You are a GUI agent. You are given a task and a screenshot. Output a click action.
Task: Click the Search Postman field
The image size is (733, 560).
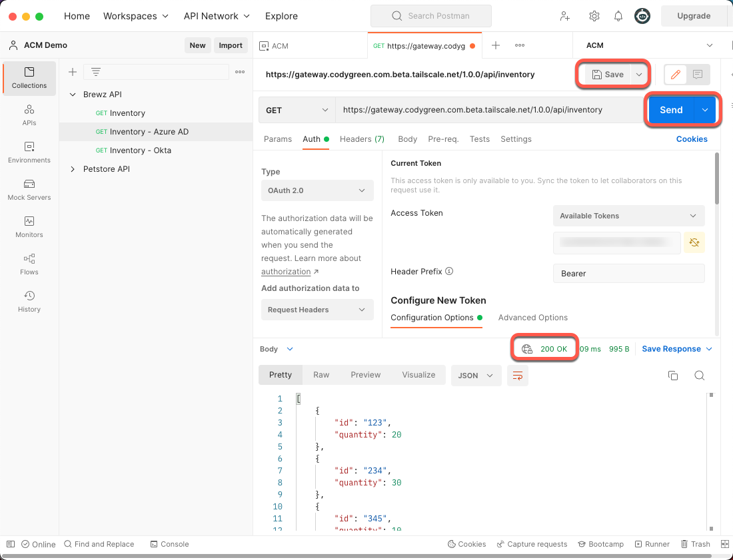click(x=431, y=16)
